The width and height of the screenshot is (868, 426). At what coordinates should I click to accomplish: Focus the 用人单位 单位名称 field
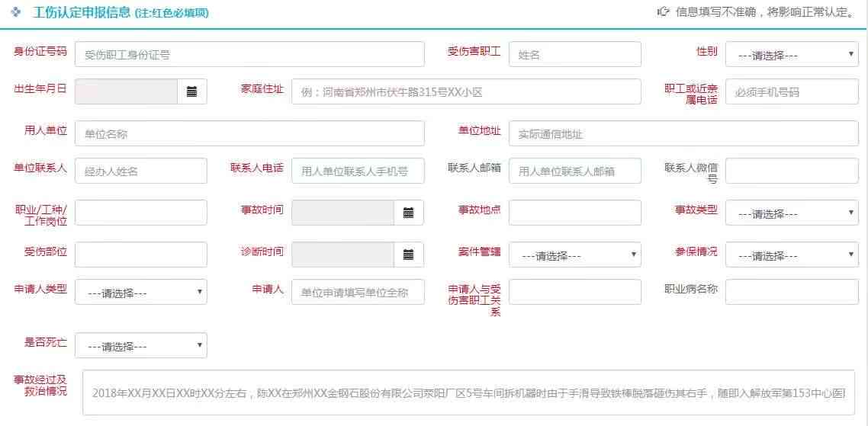coord(249,133)
